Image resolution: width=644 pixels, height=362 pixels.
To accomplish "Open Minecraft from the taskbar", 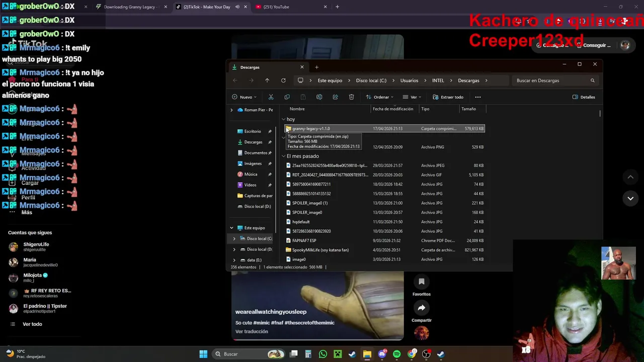I will [x=338, y=354].
